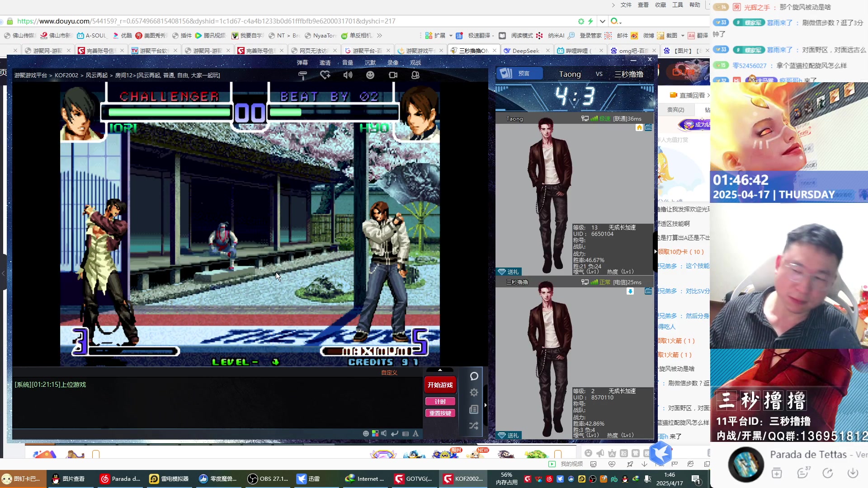Click the Parada de Tettas album thumbnail
This screenshot has width=868, height=488.
click(745, 464)
